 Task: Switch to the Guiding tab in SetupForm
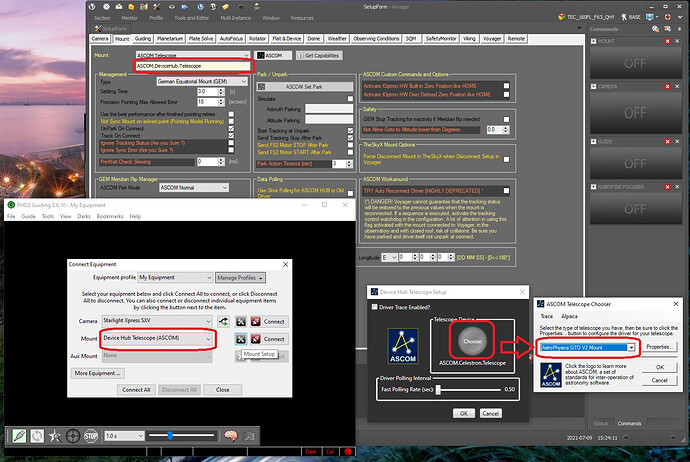(x=143, y=39)
